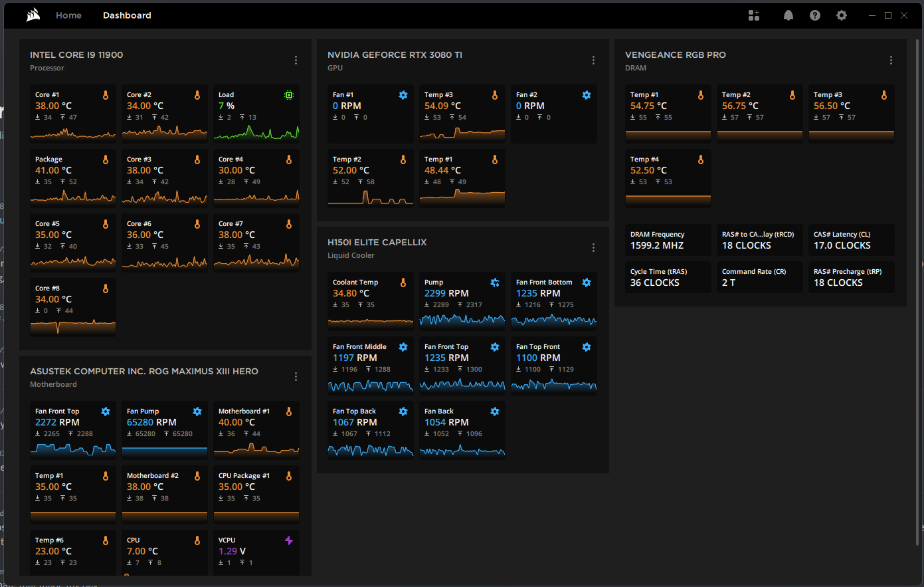Viewport: 924px width, 587px height.
Task: Open the notifications bell
Action: (x=788, y=15)
